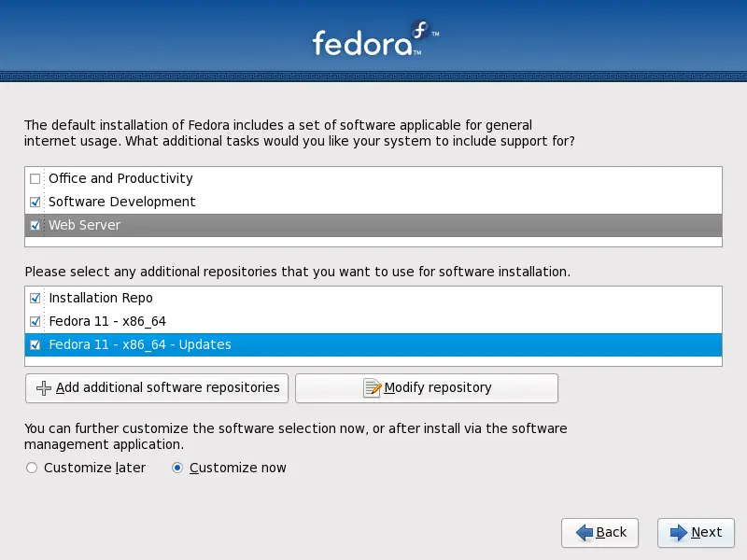Check the Office and Productivity checkbox
This screenshot has width=747, height=560.
tap(35, 178)
